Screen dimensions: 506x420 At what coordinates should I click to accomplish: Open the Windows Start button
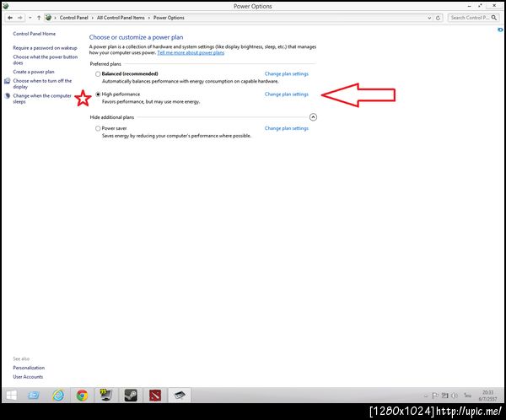coord(12,396)
